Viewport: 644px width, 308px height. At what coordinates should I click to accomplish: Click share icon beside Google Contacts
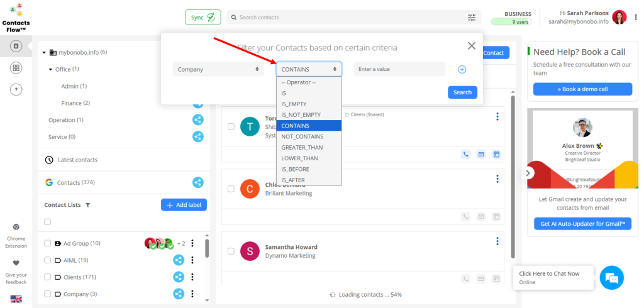[x=197, y=182]
